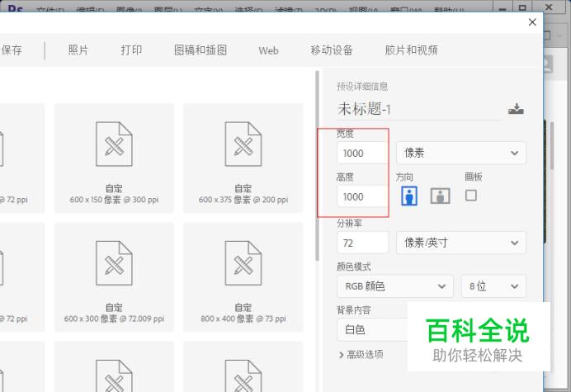Switch to the 保存 tab
Image resolution: width=571 pixels, height=392 pixels.
pyautogui.click(x=12, y=50)
